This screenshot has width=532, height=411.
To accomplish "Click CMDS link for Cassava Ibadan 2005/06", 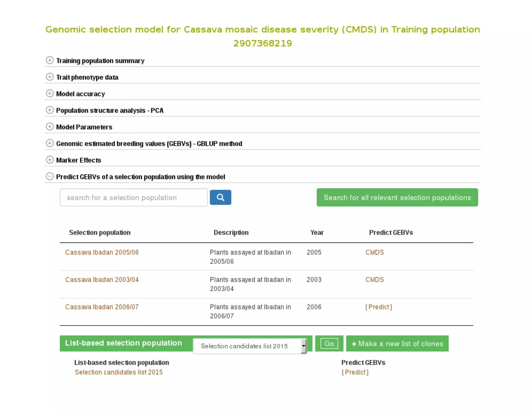I will 374,252.
